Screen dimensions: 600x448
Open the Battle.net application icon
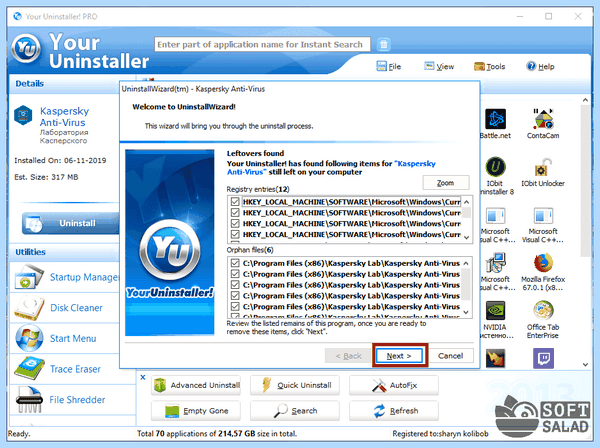tap(495, 119)
